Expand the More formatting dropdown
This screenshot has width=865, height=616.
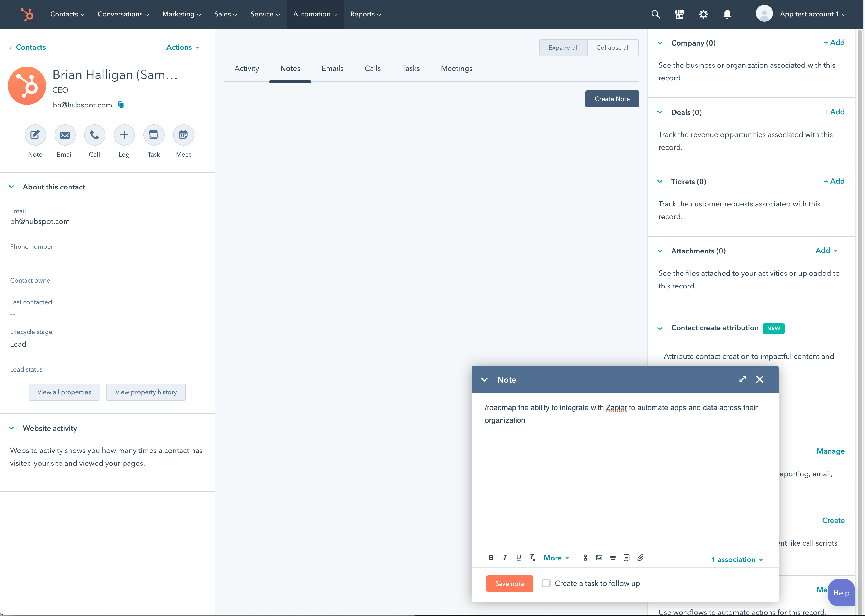pos(556,558)
